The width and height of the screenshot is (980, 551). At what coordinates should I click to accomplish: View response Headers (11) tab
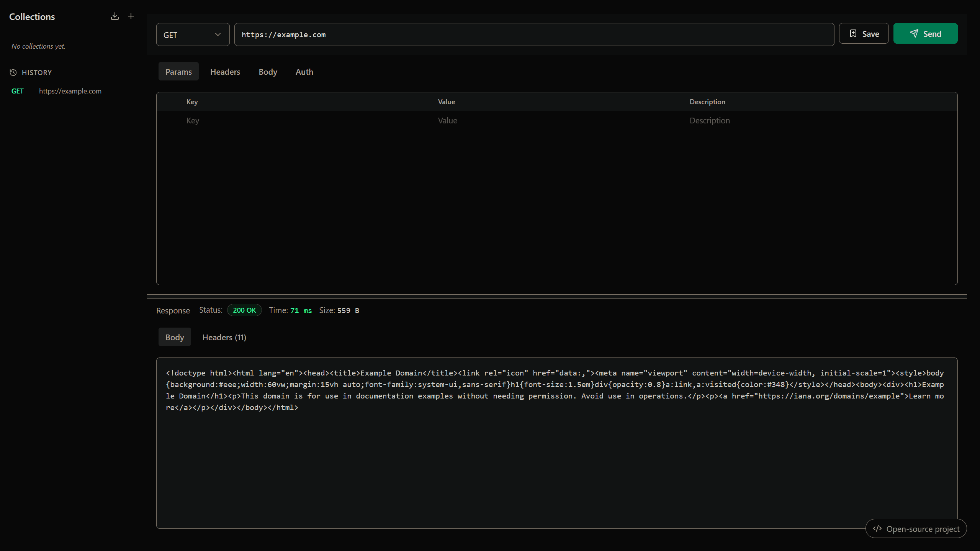click(224, 337)
